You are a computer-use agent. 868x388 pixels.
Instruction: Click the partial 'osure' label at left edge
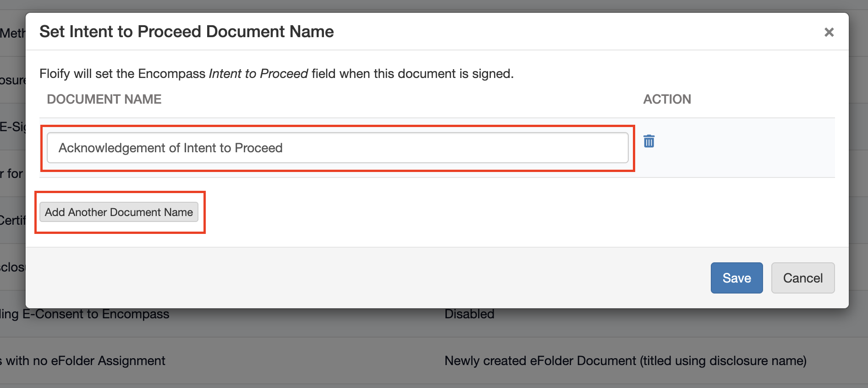pyautogui.click(x=12, y=80)
